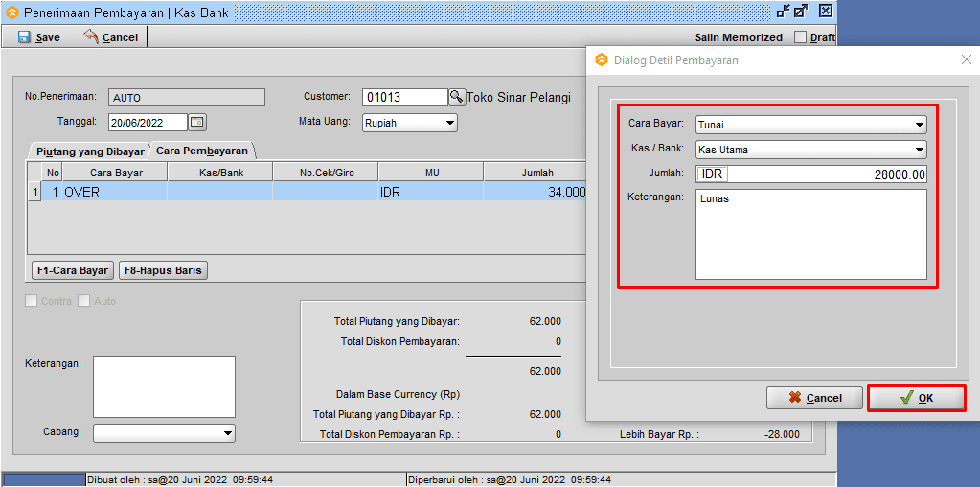Click the application logo in window title
The image size is (980, 487).
tap(11, 12)
